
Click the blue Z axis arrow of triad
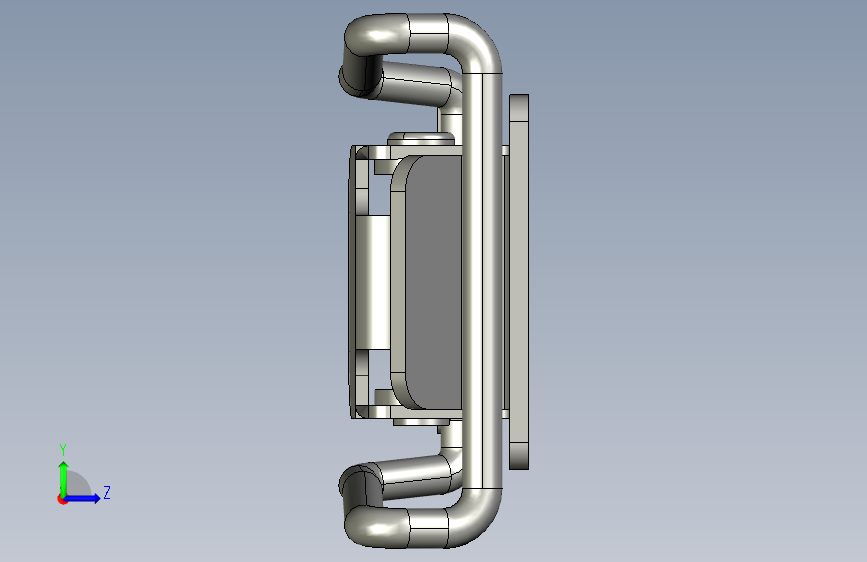83,498
